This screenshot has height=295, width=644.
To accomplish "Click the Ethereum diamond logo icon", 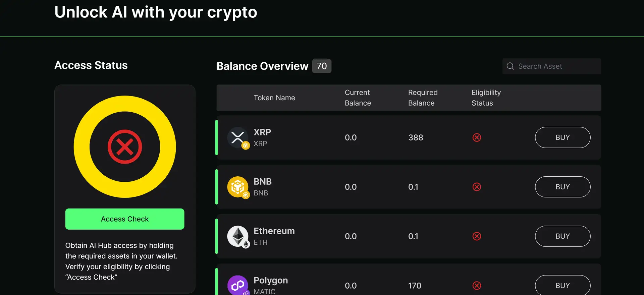I will (238, 236).
